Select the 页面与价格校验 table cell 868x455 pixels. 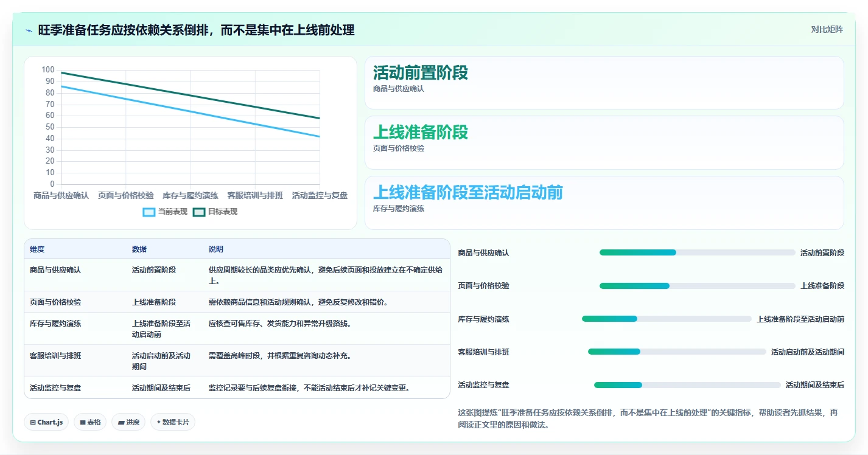tap(75, 302)
